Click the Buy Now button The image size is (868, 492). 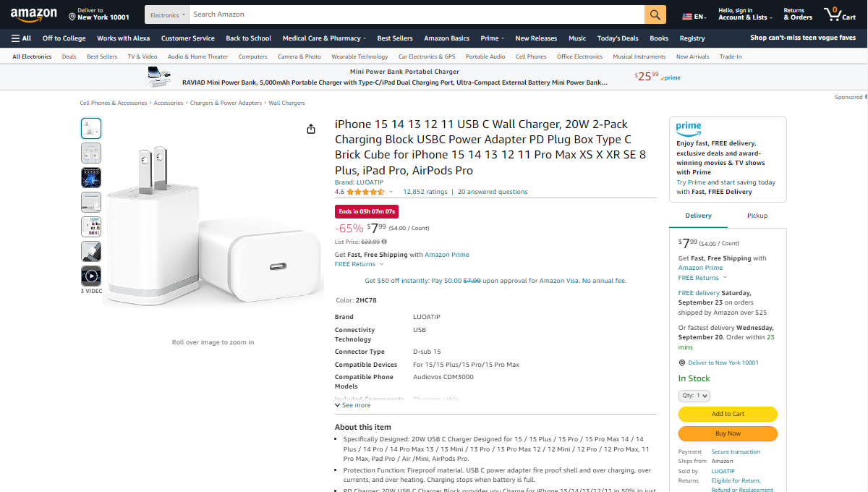click(x=728, y=433)
